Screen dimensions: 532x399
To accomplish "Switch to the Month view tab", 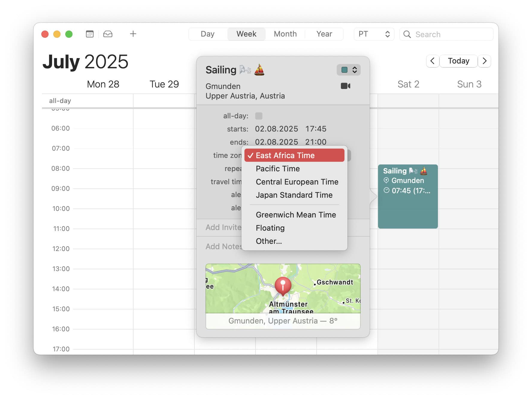I will (x=285, y=34).
